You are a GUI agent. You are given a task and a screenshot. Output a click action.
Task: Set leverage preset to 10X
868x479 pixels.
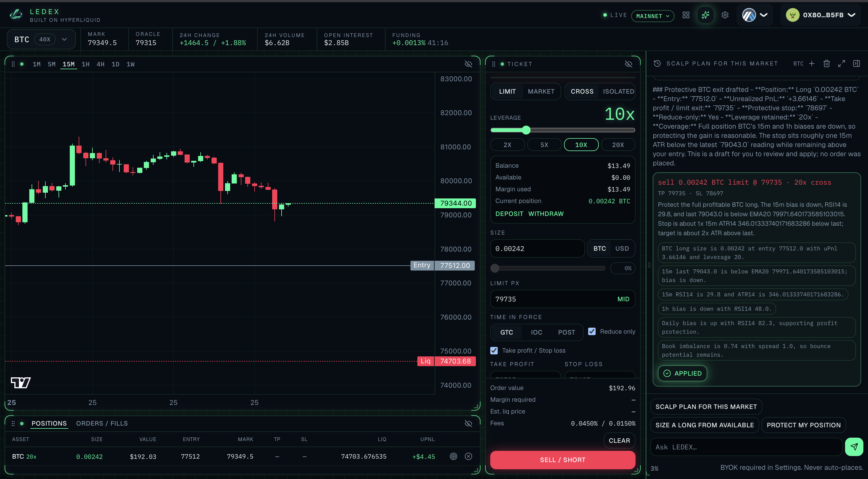click(x=581, y=145)
